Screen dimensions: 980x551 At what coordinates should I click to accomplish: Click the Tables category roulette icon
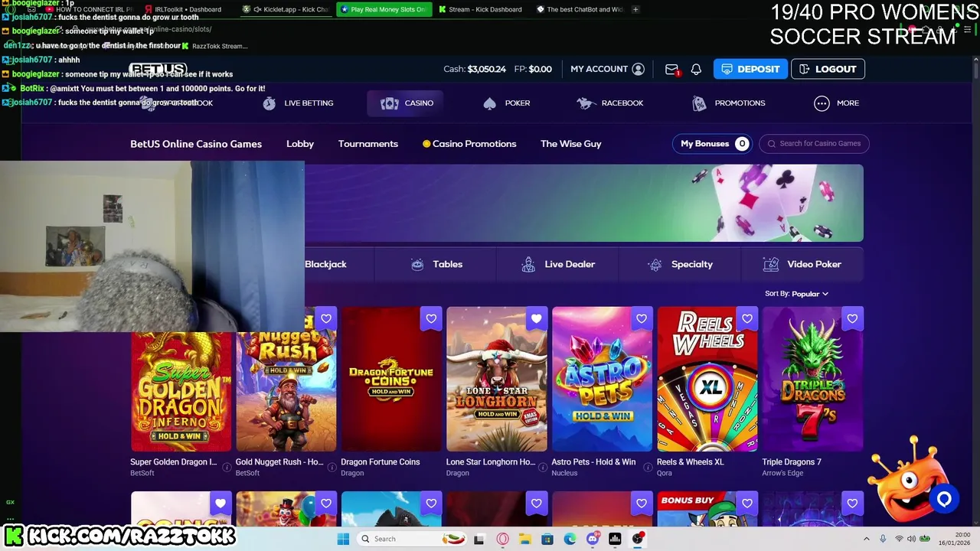[417, 264]
